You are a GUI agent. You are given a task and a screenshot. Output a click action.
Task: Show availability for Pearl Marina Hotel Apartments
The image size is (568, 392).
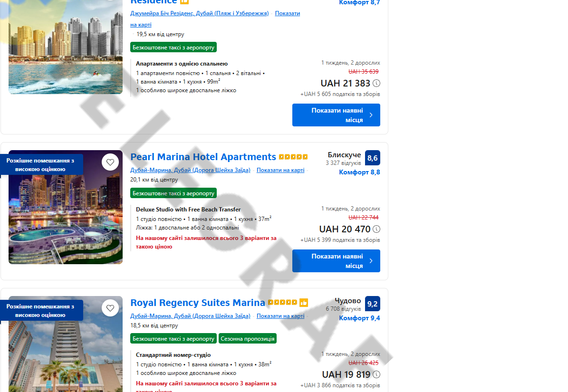click(x=336, y=261)
